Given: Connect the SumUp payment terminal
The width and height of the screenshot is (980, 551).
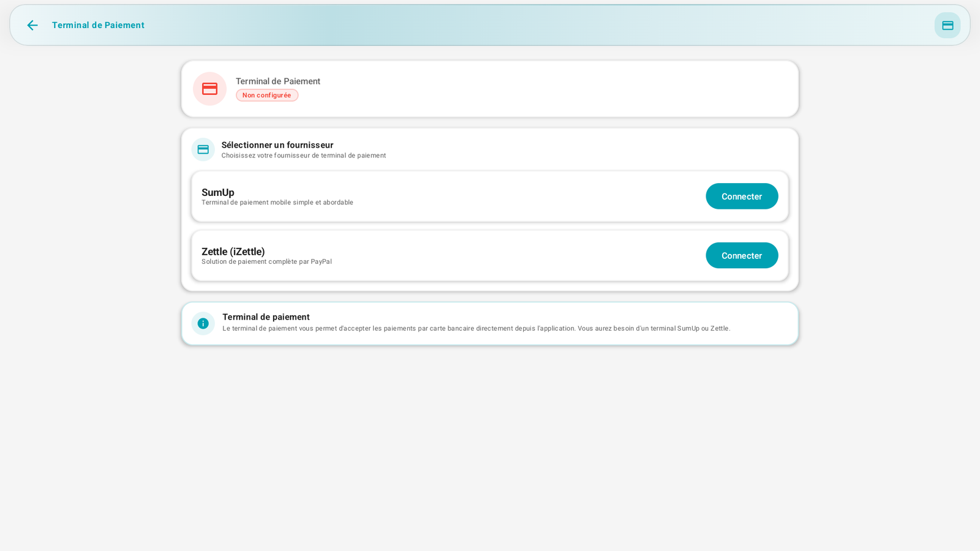Looking at the screenshot, I should (x=741, y=197).
